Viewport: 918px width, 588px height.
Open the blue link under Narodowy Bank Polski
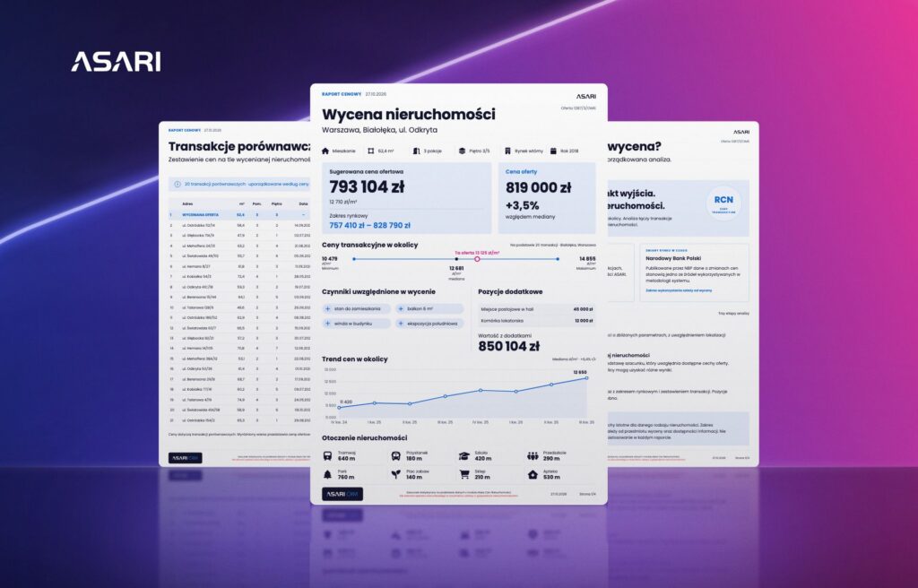(679, 290)
